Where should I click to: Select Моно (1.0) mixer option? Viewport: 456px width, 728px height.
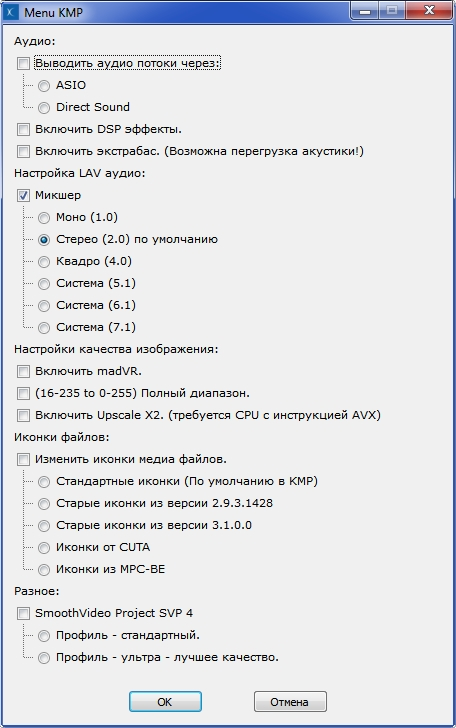click(x=44, y=217)
